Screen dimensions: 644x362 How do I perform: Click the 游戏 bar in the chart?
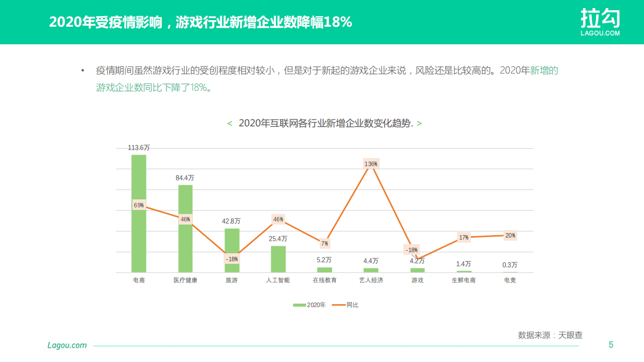tap(416, 269)
